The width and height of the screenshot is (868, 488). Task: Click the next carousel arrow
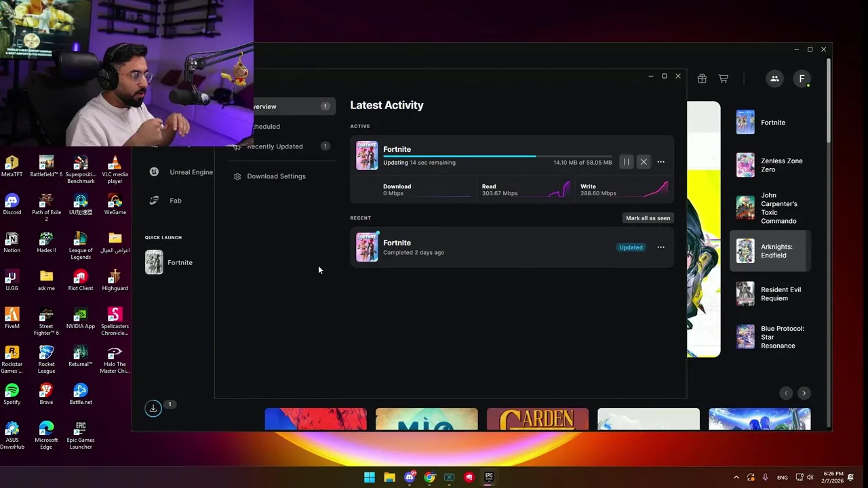pyautogui.click(x=804, y=393)
